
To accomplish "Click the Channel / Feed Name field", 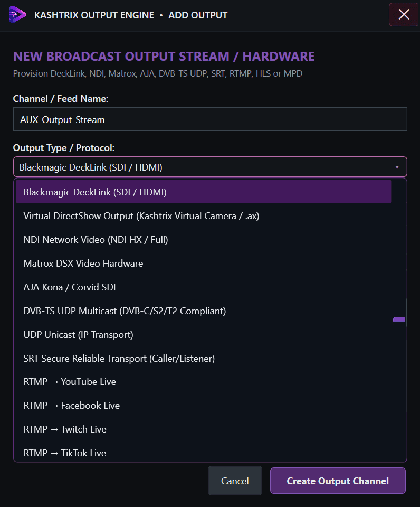I will 210,119.
